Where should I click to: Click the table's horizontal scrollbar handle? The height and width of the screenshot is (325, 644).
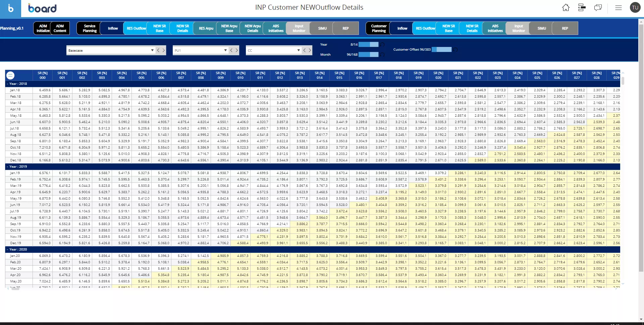[x=15, y=288]
